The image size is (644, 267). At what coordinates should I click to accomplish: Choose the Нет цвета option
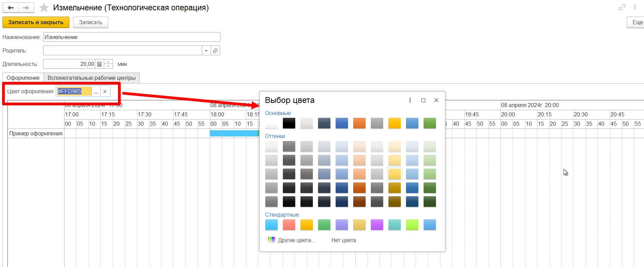click(344, 240)
